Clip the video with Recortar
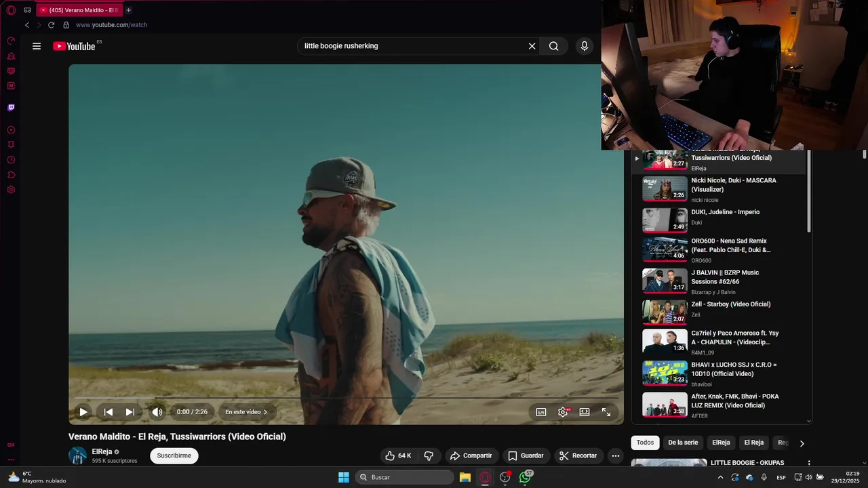This screenshot has width=868, height=488. click(x=578, y=455)
